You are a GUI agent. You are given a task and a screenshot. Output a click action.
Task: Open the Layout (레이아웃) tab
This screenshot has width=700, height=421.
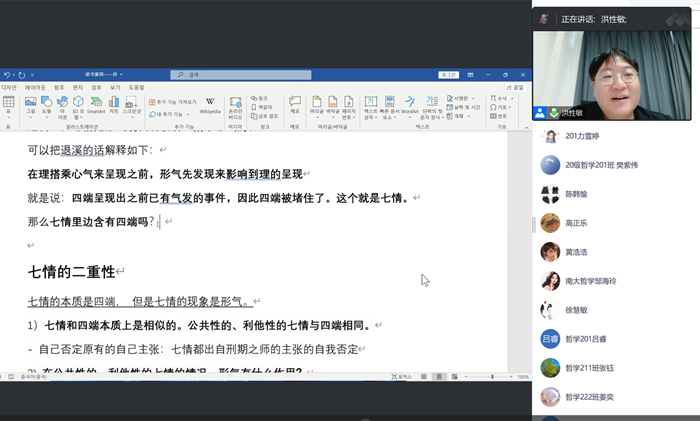click(35, 88)
